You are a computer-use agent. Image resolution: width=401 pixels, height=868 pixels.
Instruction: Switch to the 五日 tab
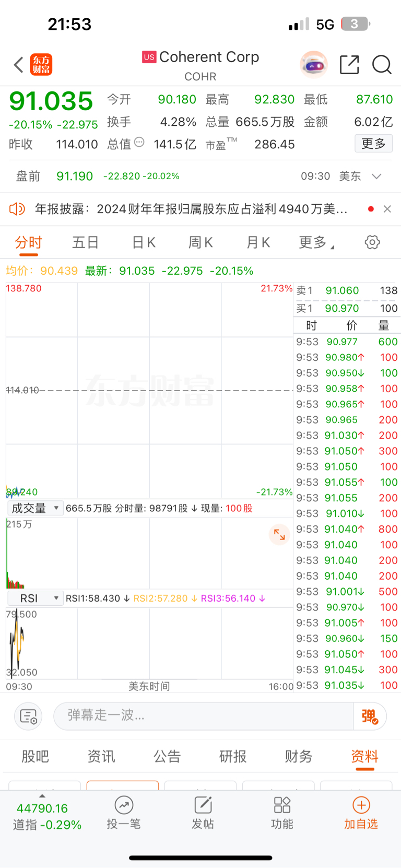[x=86, y=243]
